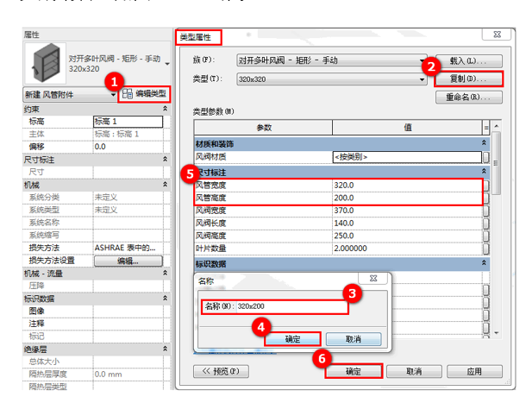Collapse 标识数据 group in type parameters table

point(484,263)
